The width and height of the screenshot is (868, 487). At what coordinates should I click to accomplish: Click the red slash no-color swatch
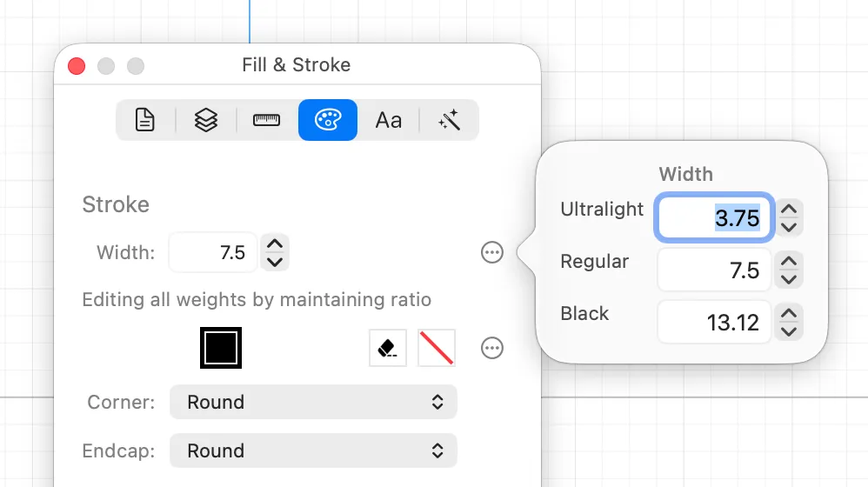(x=437, y=348)
